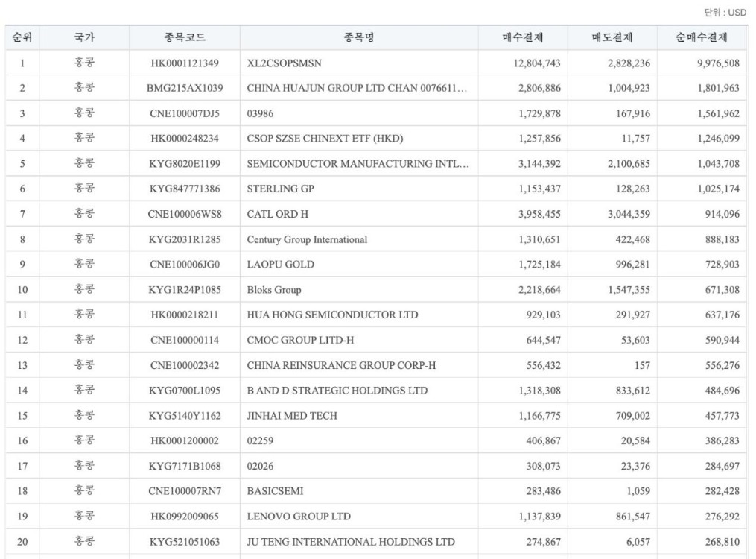Image resolution: width=756 pixels, height=559 pixels.
Task: Select stock code HK0001200002
Action: point(185,440)
